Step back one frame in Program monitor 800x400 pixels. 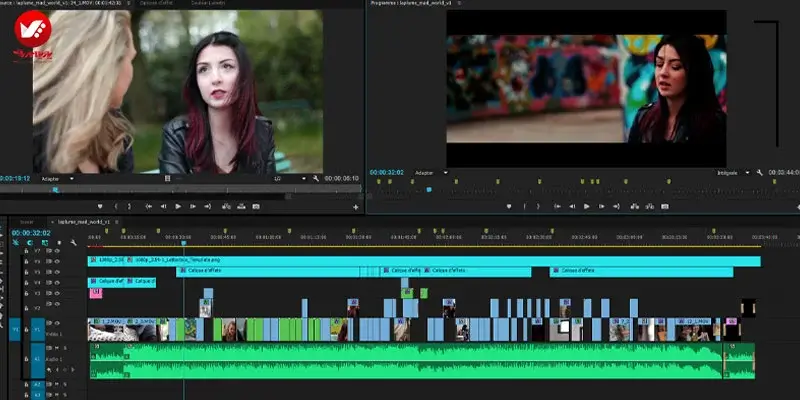(x=572, y=206)
